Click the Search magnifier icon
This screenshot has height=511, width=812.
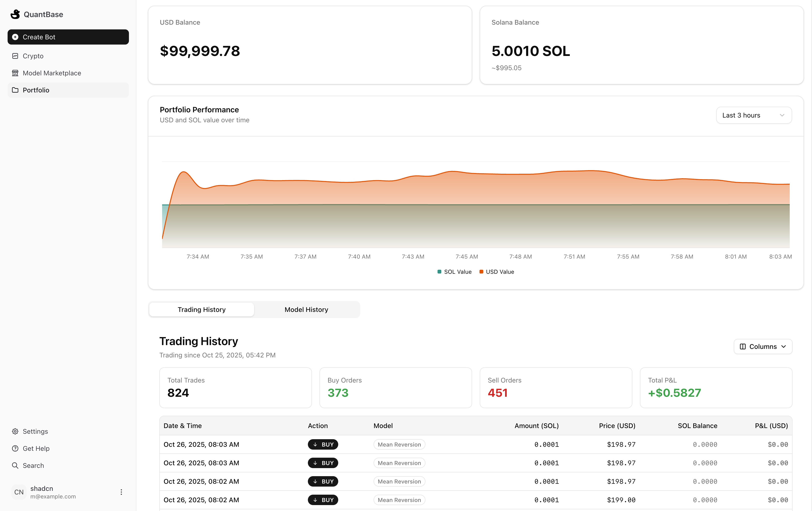coord(15,465)
